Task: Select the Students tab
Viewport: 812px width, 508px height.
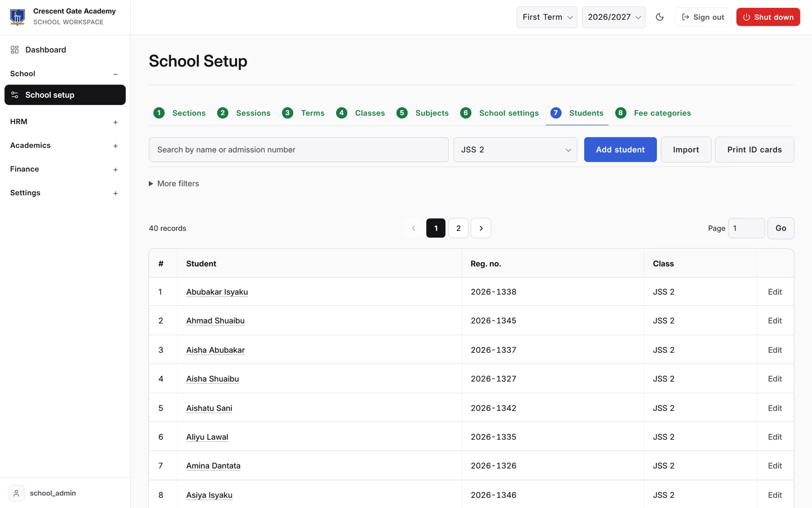Action: 577,113
